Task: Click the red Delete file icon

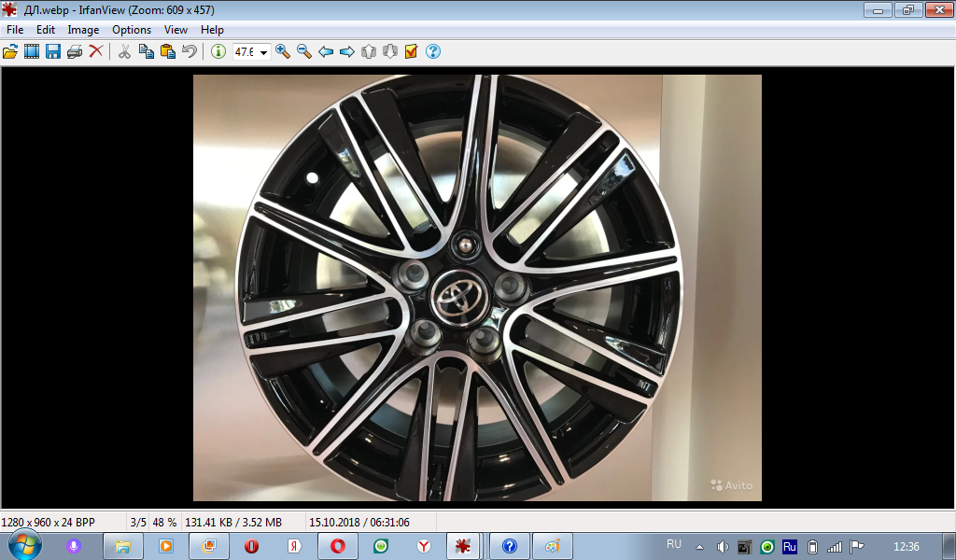Action: (96, 51)
